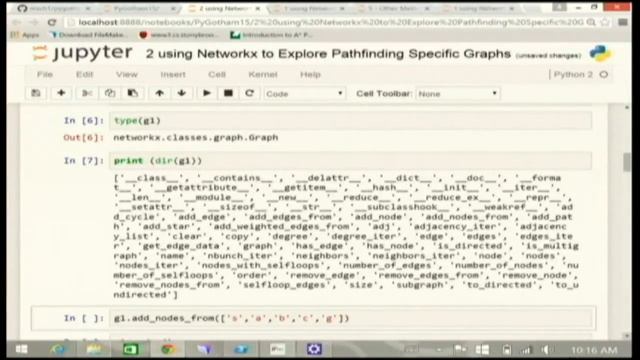Open the Cell menu
Screen dimensions: 640x360
[x=217, y=74]
